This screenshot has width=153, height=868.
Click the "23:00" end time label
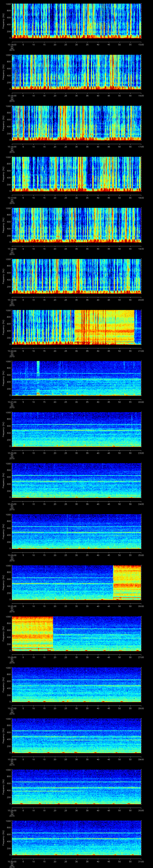[141, 453]
